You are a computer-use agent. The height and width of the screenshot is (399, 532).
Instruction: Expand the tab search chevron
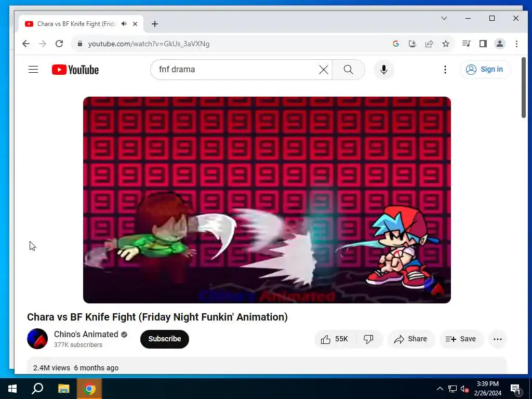coord(444,18)
